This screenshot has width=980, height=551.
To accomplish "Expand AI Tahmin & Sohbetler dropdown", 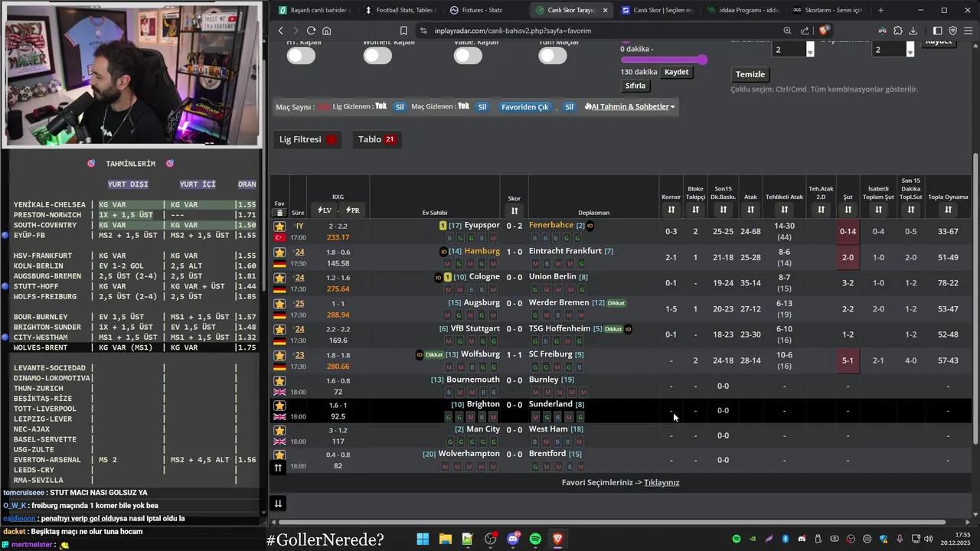I will [629, 107].
